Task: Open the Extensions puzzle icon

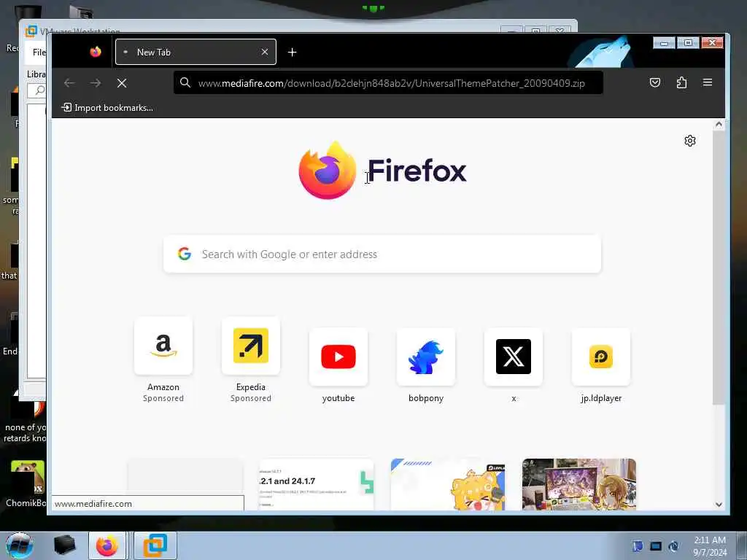Action: pos(682,83)
